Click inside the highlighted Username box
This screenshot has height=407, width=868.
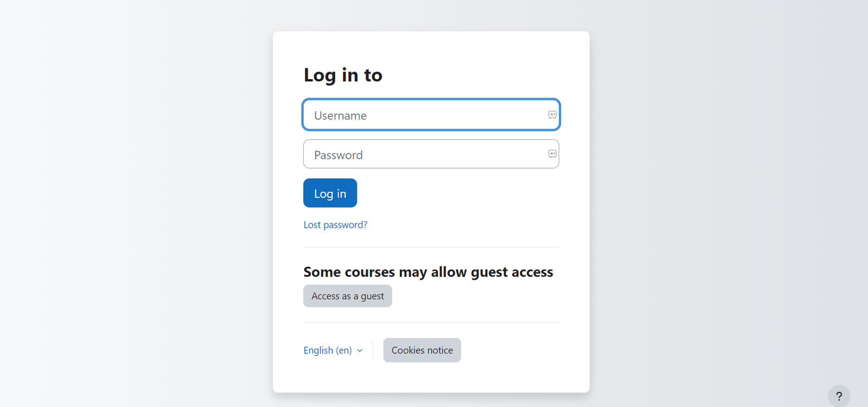click(429, 115)
